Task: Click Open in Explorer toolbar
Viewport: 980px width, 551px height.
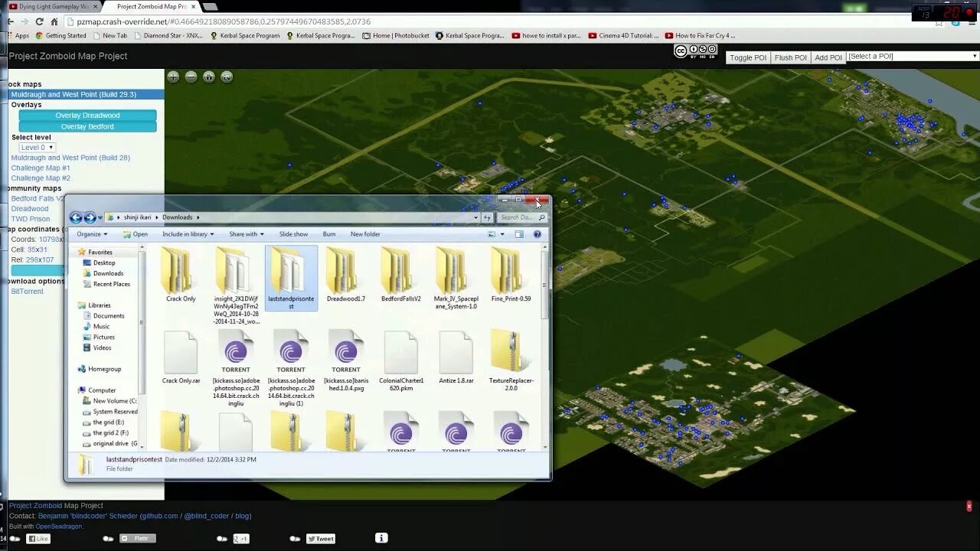Action: (135, 234)
